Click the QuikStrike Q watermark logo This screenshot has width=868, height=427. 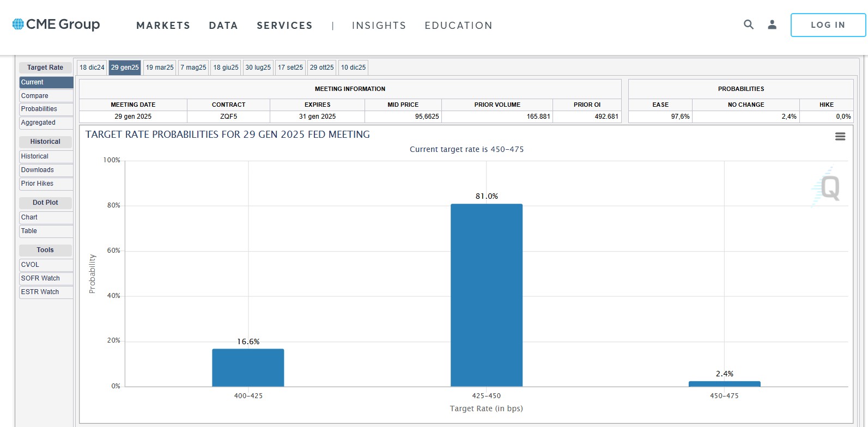click(827, 188)
